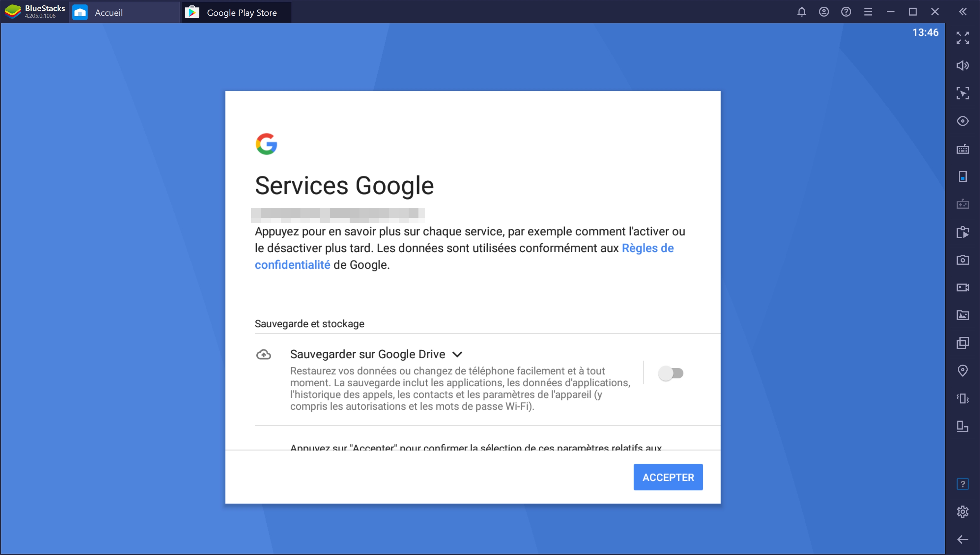Click the 13:46 clock
The width and height of the screenshot is (980, 555).
click(x=925, y=32)
